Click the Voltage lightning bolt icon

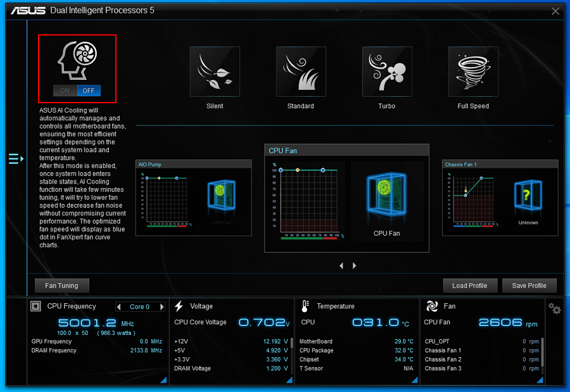click(x=179, y=306)
